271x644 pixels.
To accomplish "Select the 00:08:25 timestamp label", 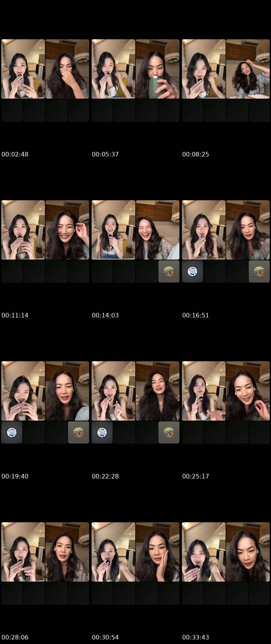I will (196, 154).
